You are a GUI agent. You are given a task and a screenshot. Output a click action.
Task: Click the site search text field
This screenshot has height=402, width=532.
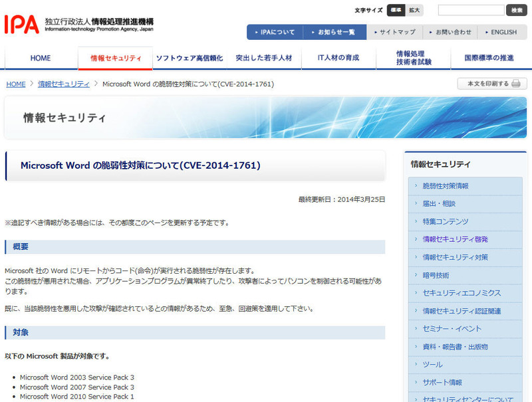[471, 11]
